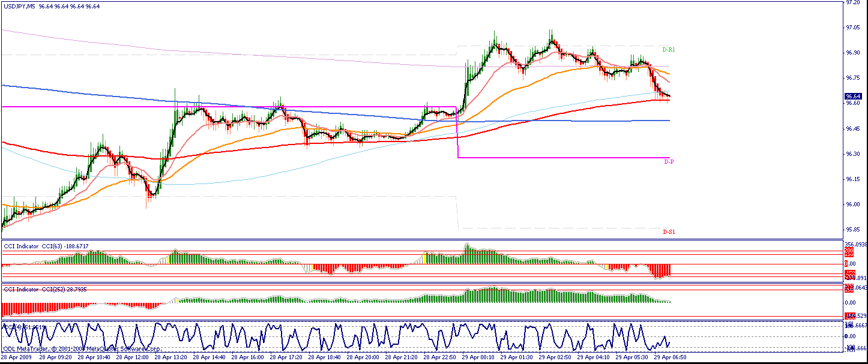Viewport: 868px width, 364px height.
Task: Click the 96.15 price axis label
Action: coord(852,179)
